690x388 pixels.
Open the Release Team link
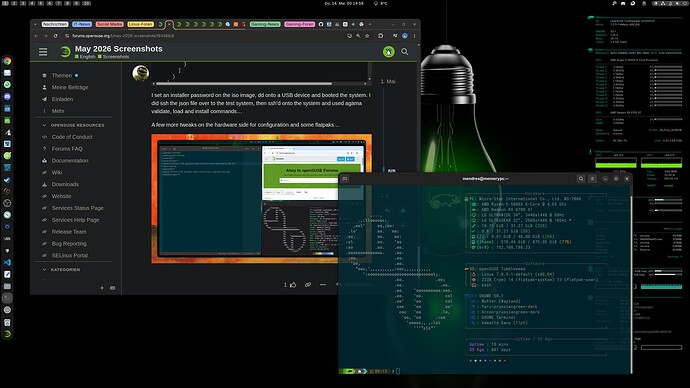69,232
